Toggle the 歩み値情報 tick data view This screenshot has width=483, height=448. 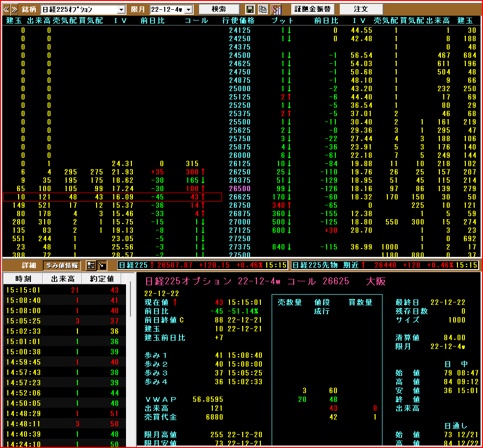click(62, 266)
